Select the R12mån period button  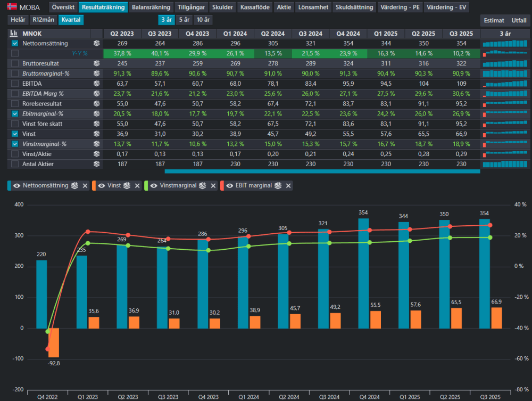(x=44, y=20)
